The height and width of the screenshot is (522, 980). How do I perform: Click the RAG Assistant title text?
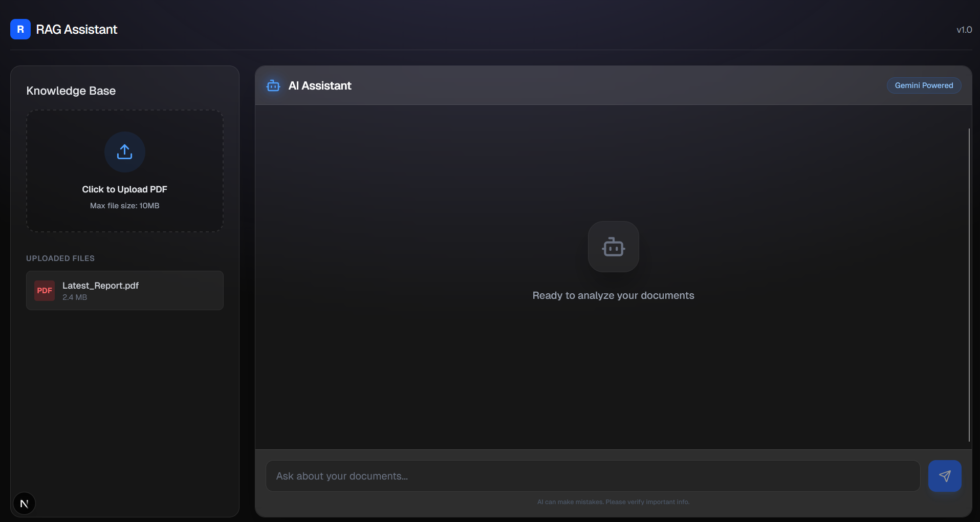pyautogui.click(x=77, y=30)
